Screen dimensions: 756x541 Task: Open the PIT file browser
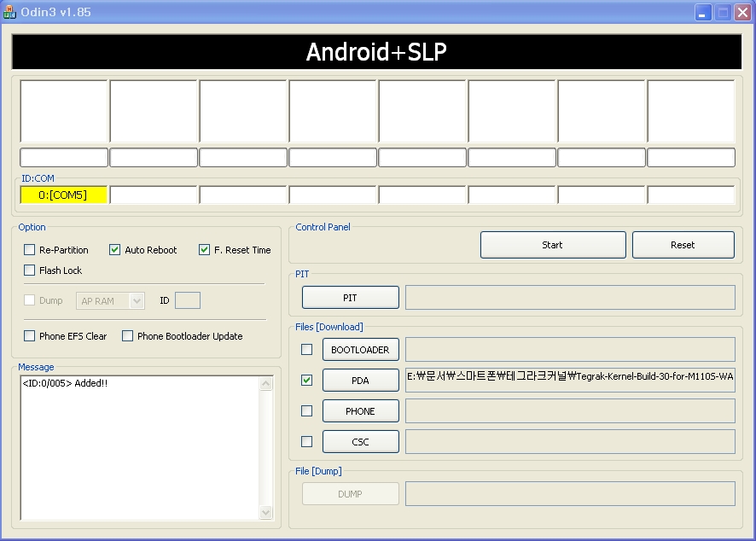351,298
